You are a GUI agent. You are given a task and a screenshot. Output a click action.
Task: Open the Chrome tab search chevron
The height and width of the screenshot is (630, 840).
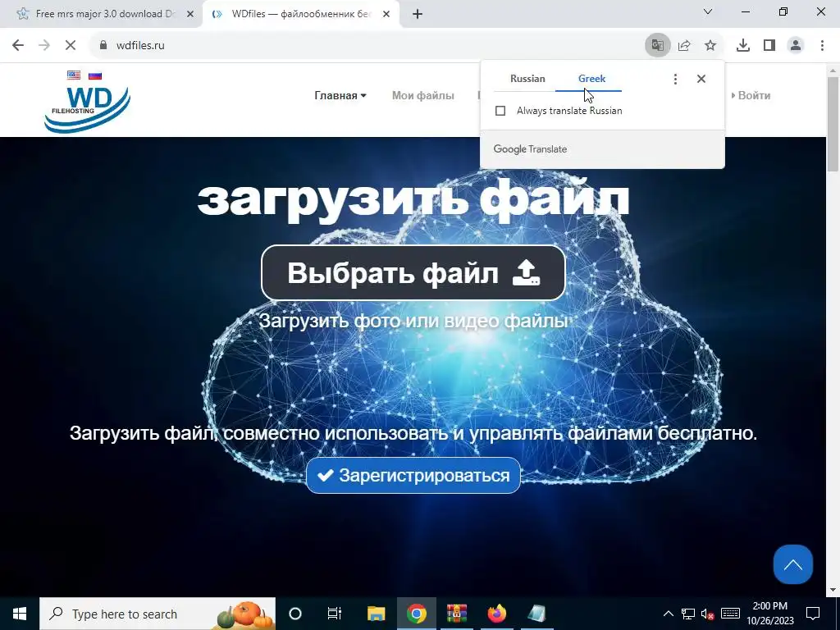(x=708, y=11)
